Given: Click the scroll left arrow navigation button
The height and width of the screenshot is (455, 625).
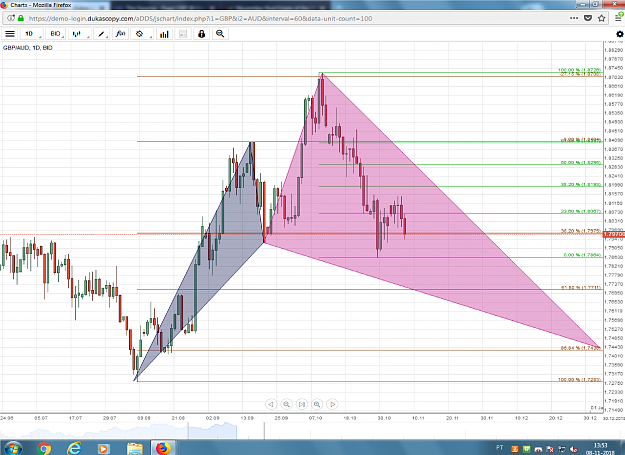Looking at the screenshot, I should pyautogui.click(x=271, y=404).
